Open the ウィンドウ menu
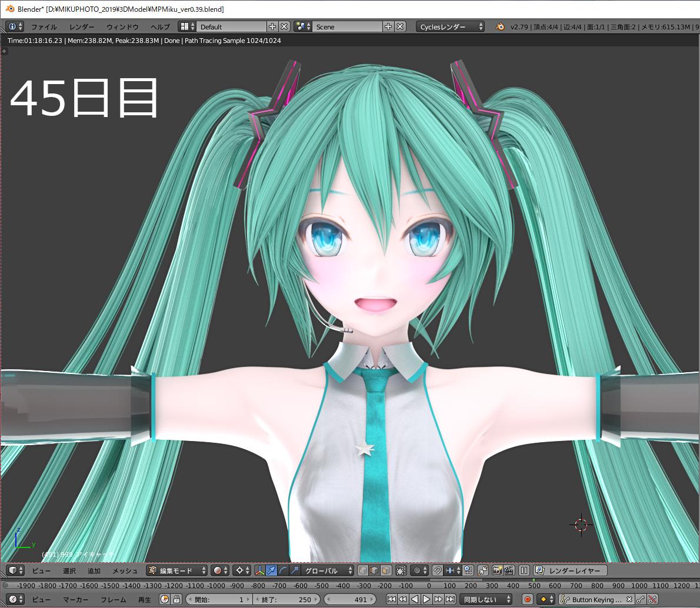Viewport: 700px width, 608px height. (122, 27)
